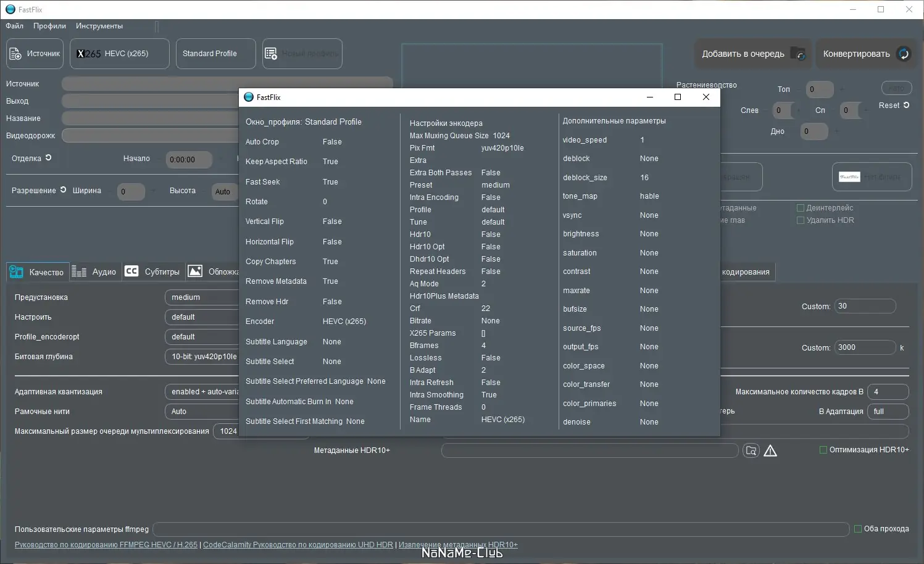Image resolution: width=924 pixels, height=564 pixels.
Task: Enable the Деинтерлейс checkbox
Action: tap(801, 208)
